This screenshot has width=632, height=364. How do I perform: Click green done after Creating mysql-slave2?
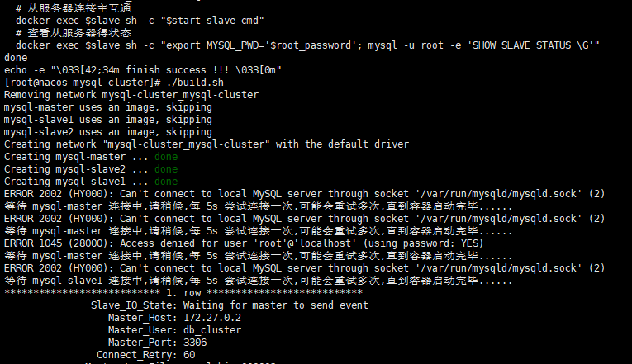[166, 169]
